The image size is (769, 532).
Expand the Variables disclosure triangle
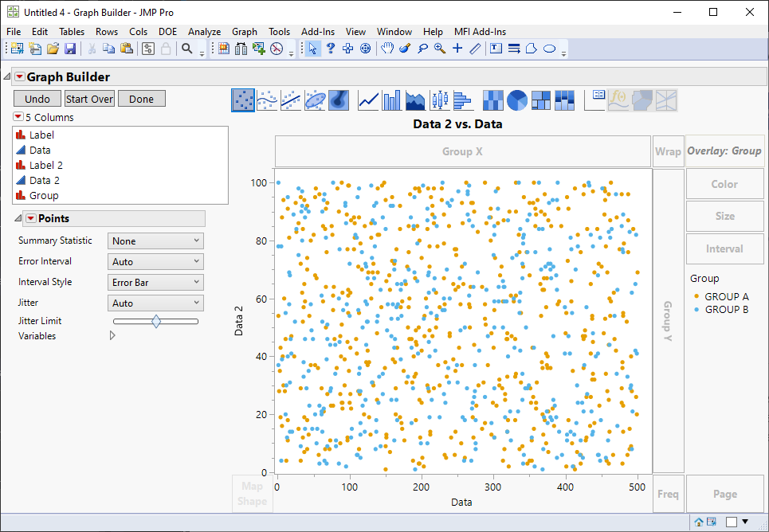112,335
